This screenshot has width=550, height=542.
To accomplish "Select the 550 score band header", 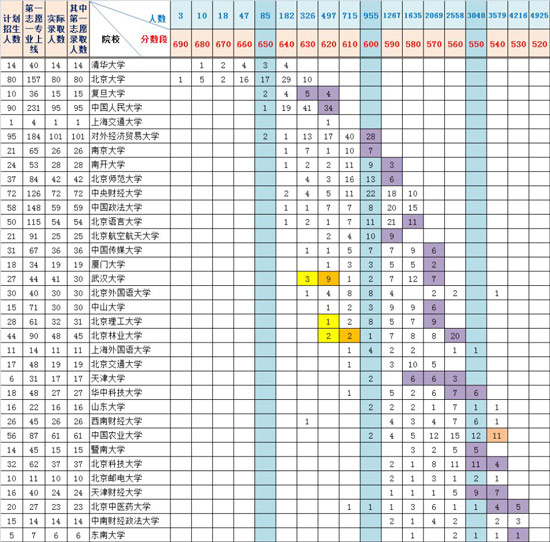I will [x=476, y=44].
